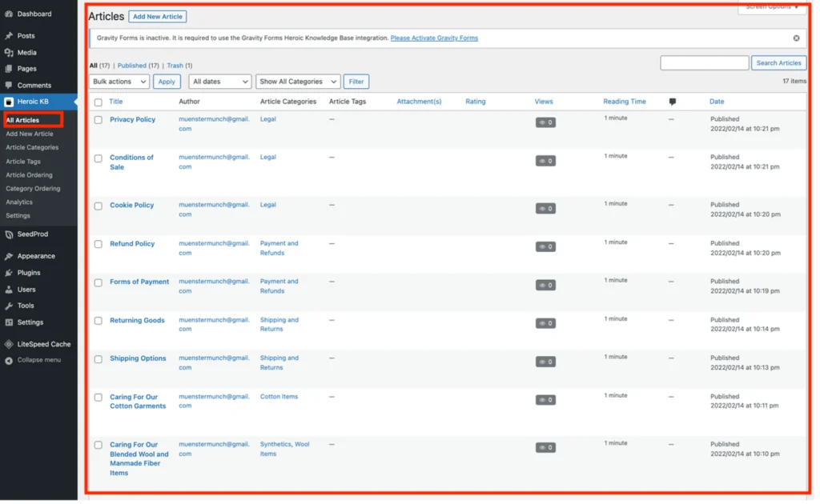
Task: Open All Articles submenu item
Action: [22, 121]
